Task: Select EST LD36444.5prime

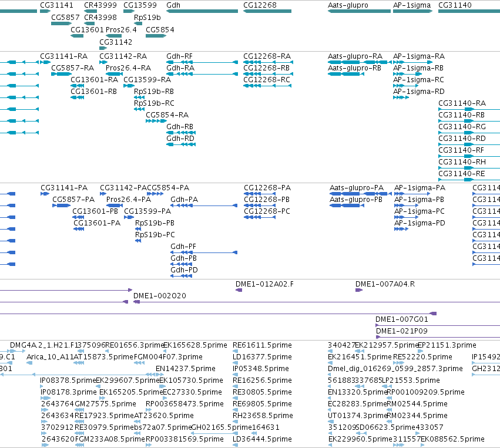Action: [x=262, y=439]
